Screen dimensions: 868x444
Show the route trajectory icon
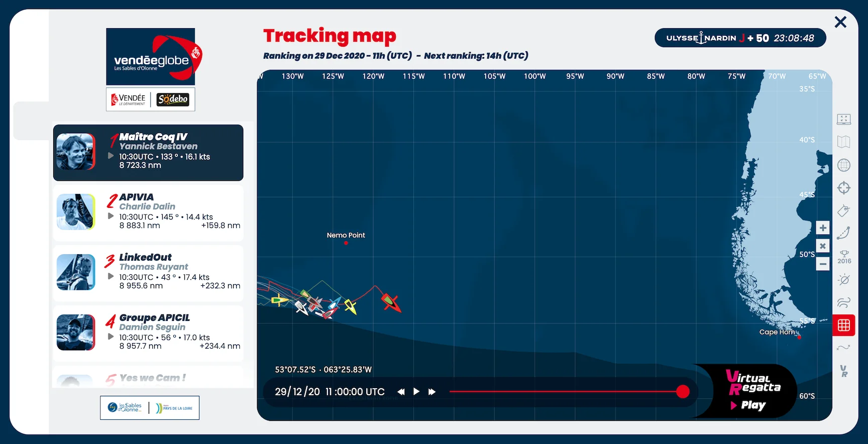(x=844, y=233)
